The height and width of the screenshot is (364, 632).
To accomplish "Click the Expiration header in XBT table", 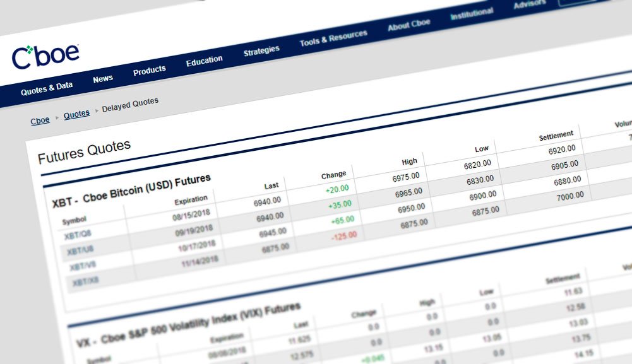I will click(x=191, y=200).
